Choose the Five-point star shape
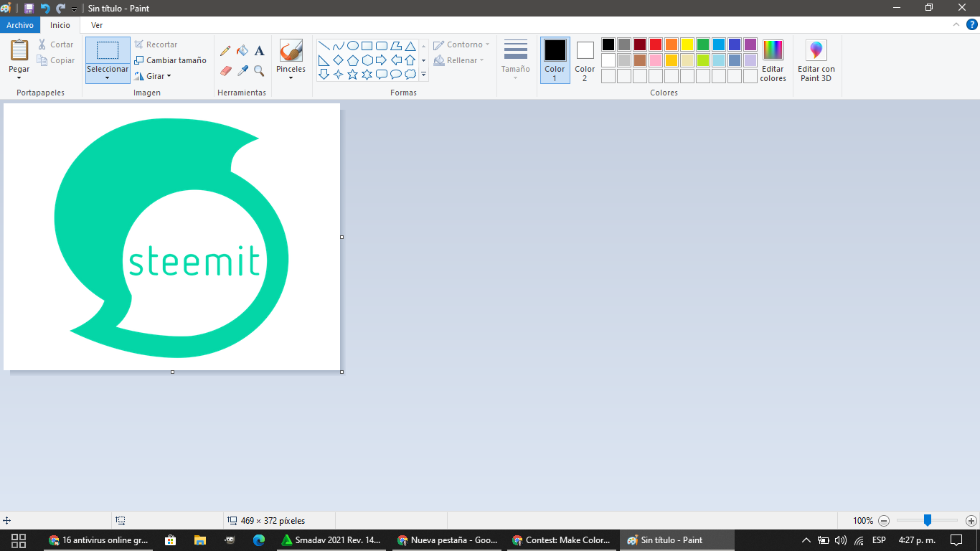The height and width of the screenshot is (551, 980). [x=353, y=75]
